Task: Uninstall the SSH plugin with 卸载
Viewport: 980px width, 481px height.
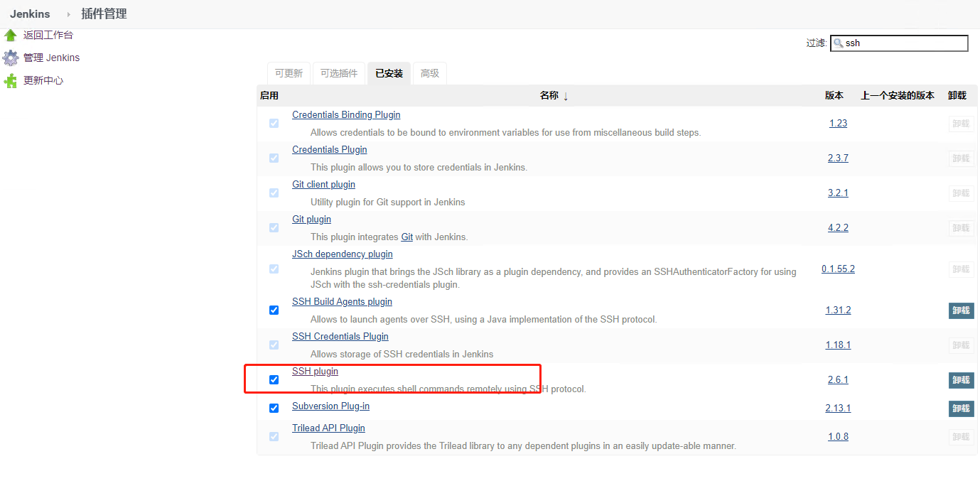Action: pos(961,380)
